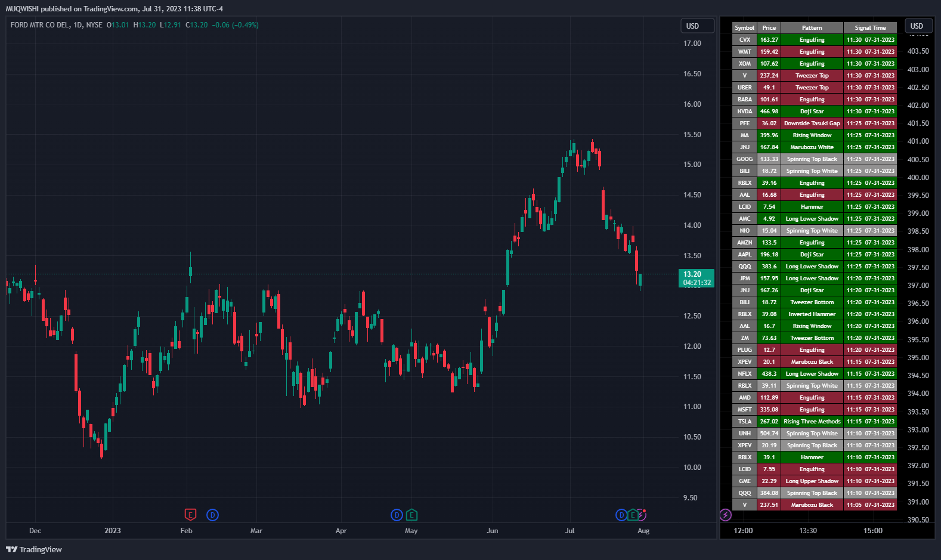Click the Long Upper Shadow pattern cell

pos(812,481)
